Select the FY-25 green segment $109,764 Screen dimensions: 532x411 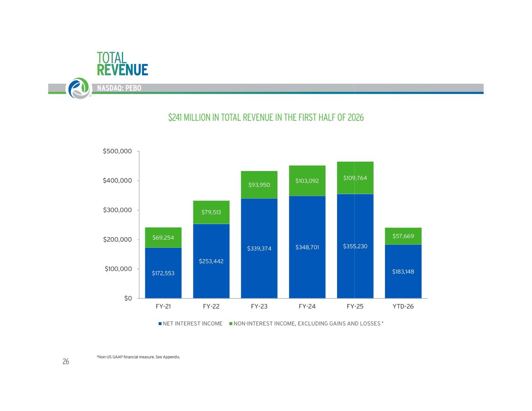(355, 178)
